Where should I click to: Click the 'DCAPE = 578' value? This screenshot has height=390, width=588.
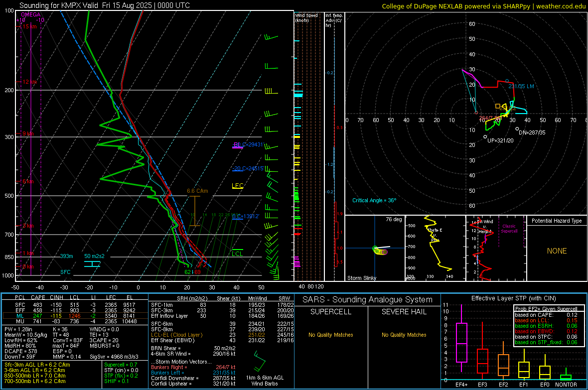(20, 351)
